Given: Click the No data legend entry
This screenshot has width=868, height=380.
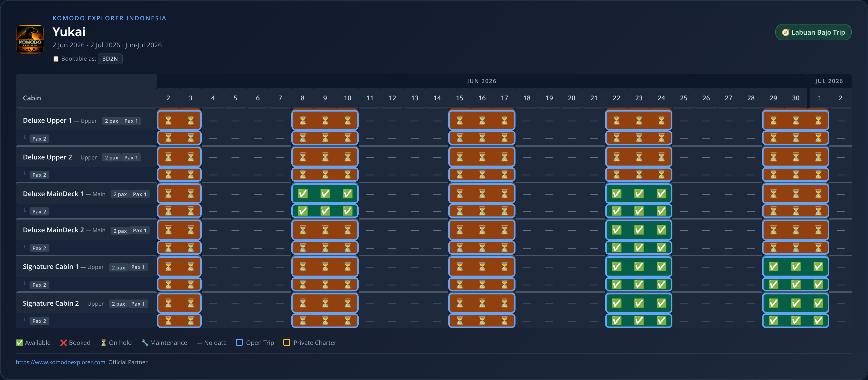Looking at the screenshot, I should pos(212,343).
